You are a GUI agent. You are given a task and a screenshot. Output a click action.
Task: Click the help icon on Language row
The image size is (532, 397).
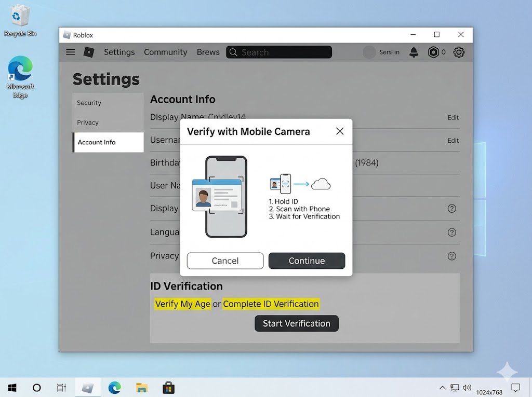pyautogui.click(x=451, y=232)
